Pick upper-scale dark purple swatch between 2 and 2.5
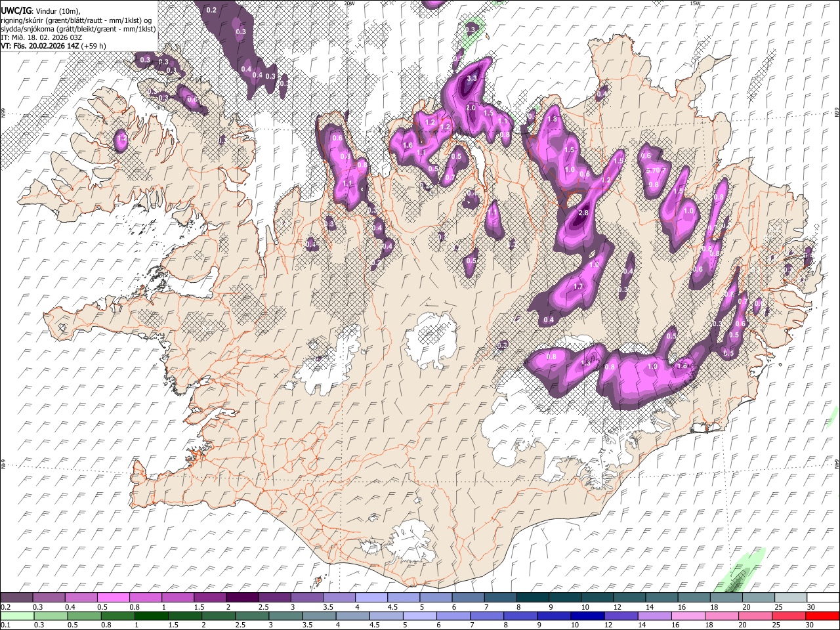 tap(241, 597)
